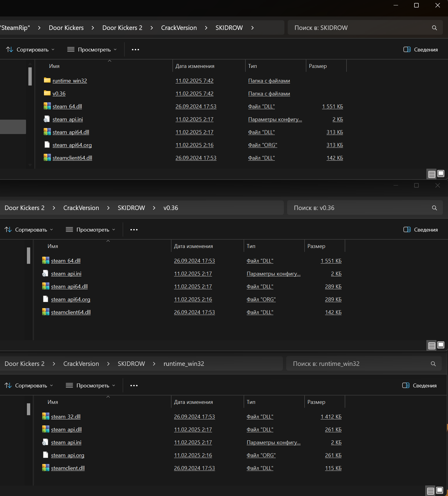The image size is (448, 496).
Task: Click search field Поиск в: SKIDROW
Action: [x=365, y=28]
